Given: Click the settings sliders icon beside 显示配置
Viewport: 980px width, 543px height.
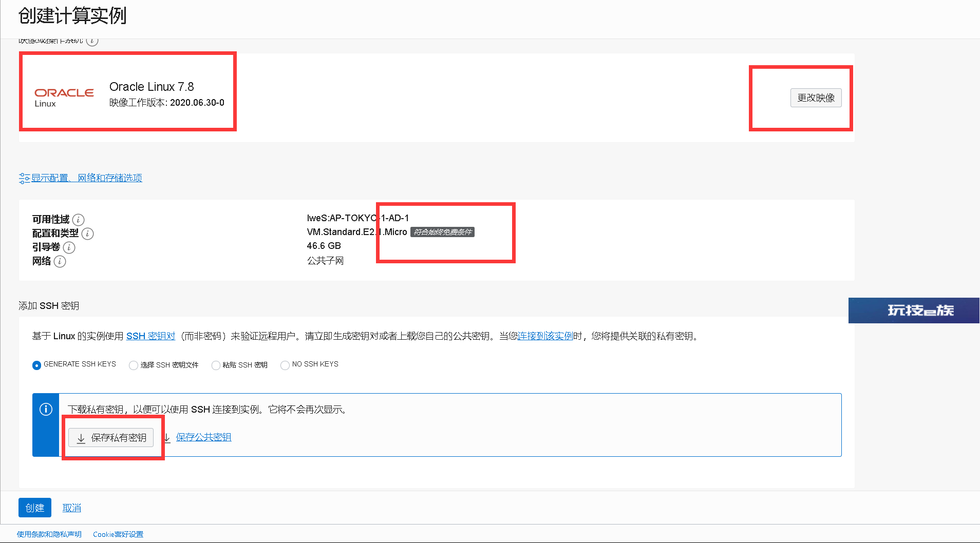Looking at the screenshot, I should [24, 178].
